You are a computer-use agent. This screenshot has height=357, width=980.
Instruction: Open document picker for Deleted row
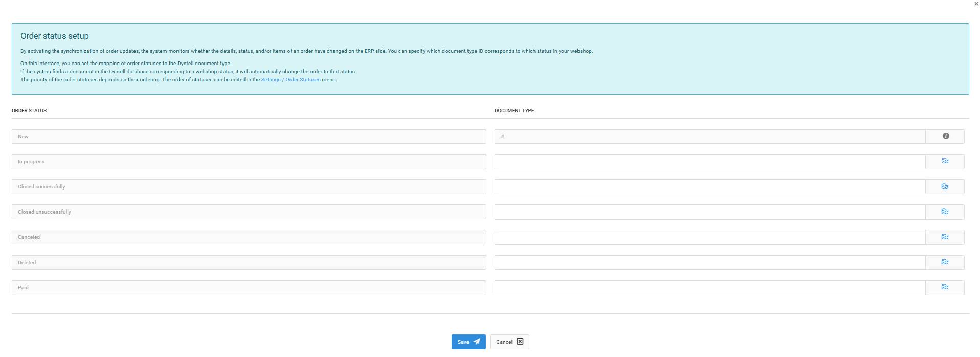point(945,262)
